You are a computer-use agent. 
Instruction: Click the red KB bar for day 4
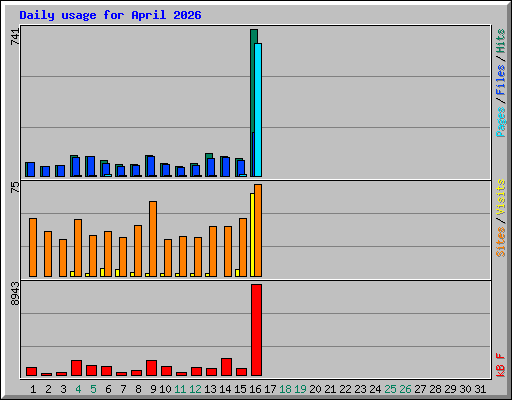click(76, 368)
